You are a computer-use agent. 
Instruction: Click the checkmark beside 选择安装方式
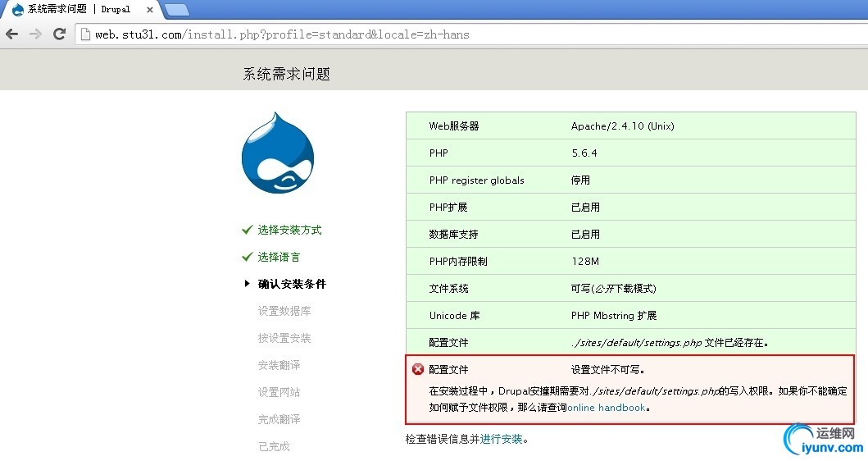248,230
